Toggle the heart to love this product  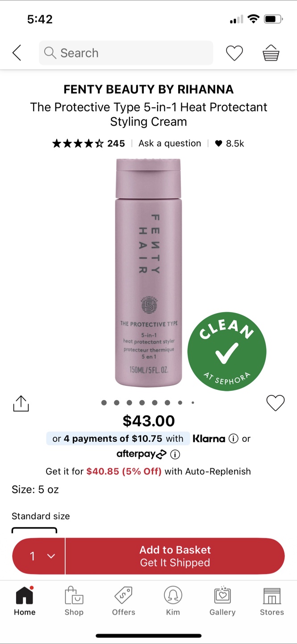pos(276,403)
